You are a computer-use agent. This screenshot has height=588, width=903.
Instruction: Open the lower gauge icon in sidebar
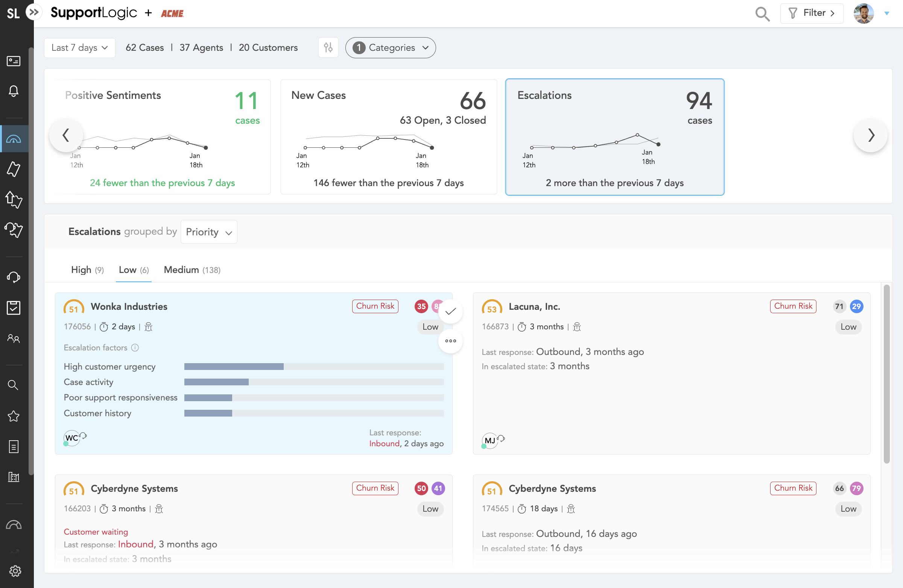click(x=14, y=525)
